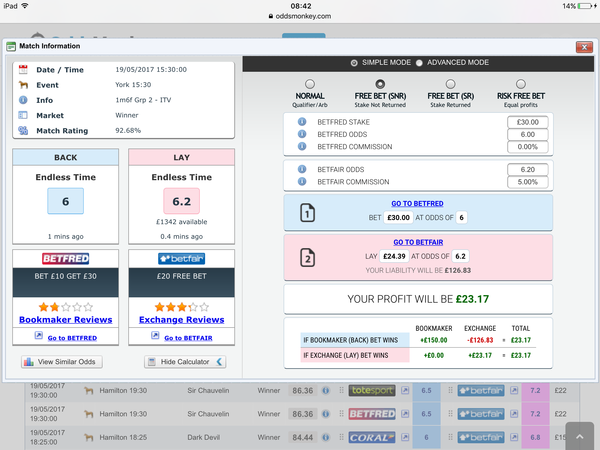Click info icon in Dark Devil row

point(326,437)
